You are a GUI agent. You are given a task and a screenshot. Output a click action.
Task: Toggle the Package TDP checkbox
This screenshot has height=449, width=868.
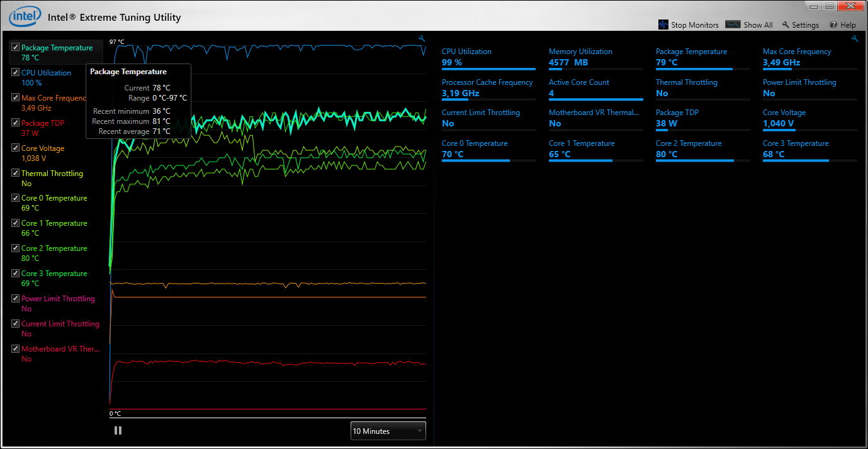[16, 123]
